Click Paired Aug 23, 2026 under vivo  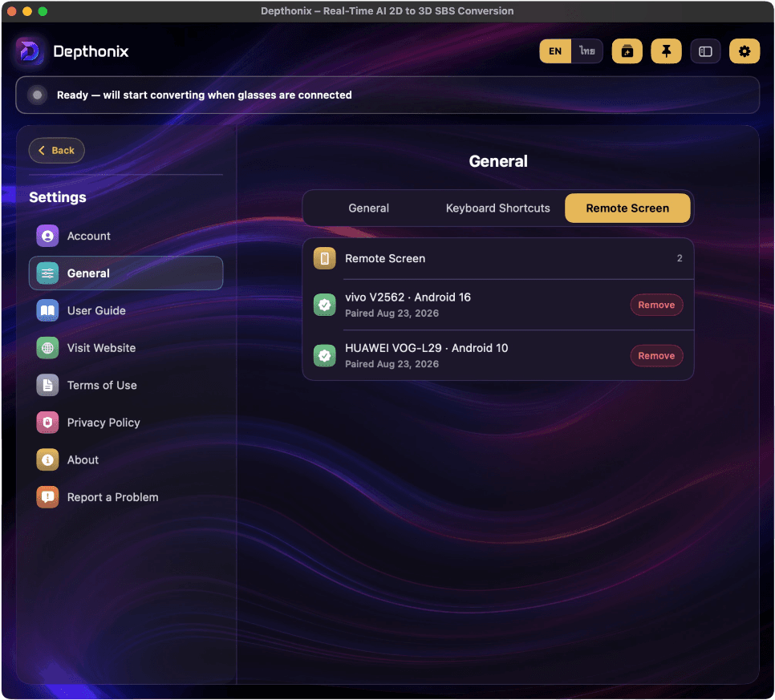(x=392, y=314)
